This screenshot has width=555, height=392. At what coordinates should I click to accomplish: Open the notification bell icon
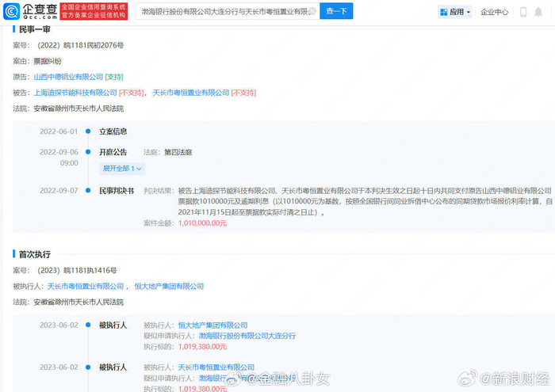pyautogui.click(x=538, y=12)
